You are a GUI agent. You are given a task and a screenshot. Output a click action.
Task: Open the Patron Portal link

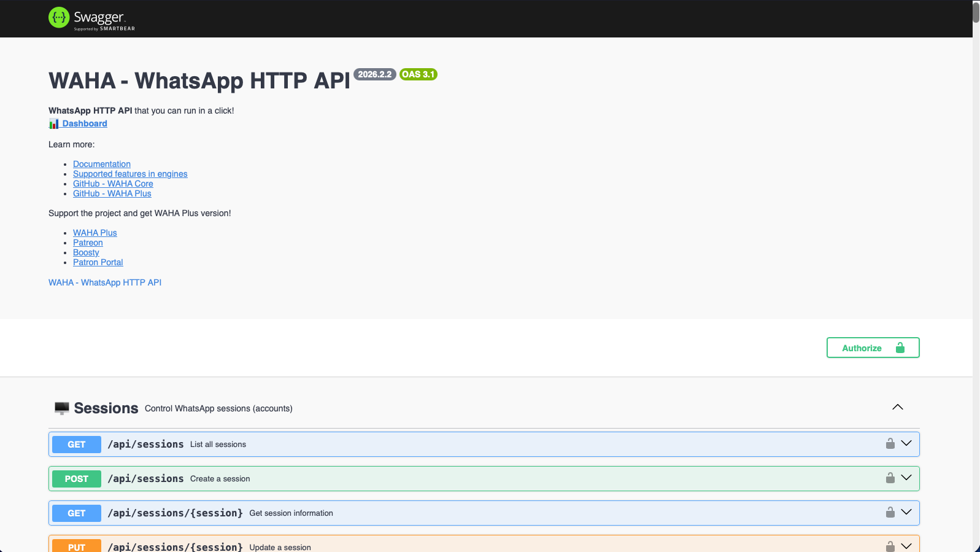(x=98, y=262)
